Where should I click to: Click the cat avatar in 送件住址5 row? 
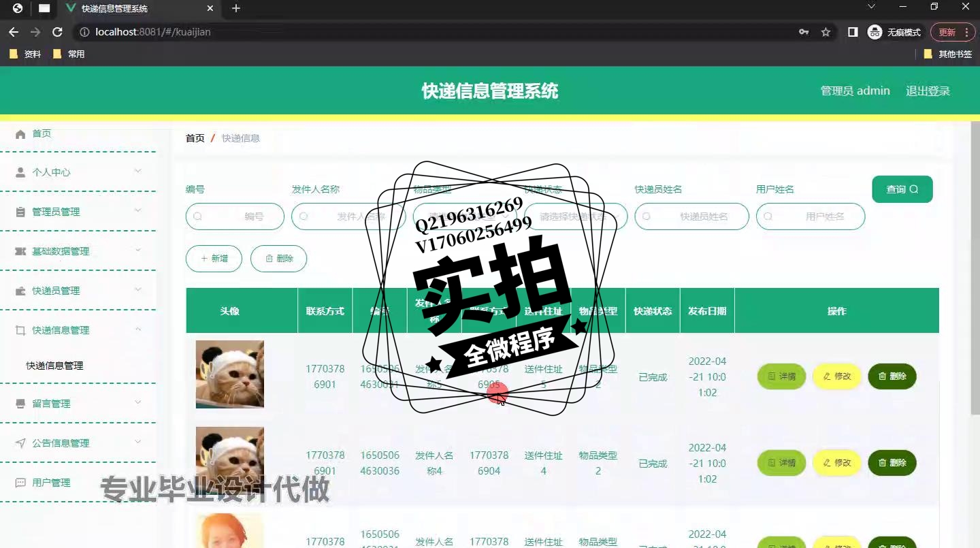[x=230, y=374]
